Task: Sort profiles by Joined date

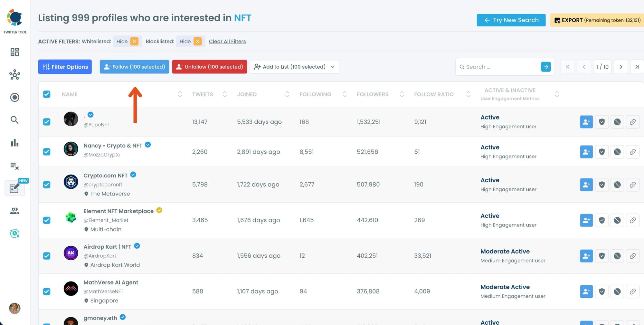Action: coord(287,94)
